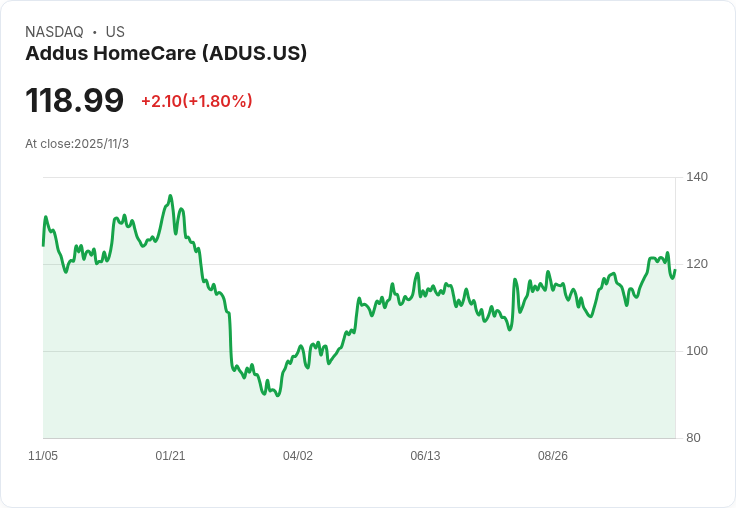736x508 pixels.
Task: Click the 100 y-axis label
Action: click(696, 351)
